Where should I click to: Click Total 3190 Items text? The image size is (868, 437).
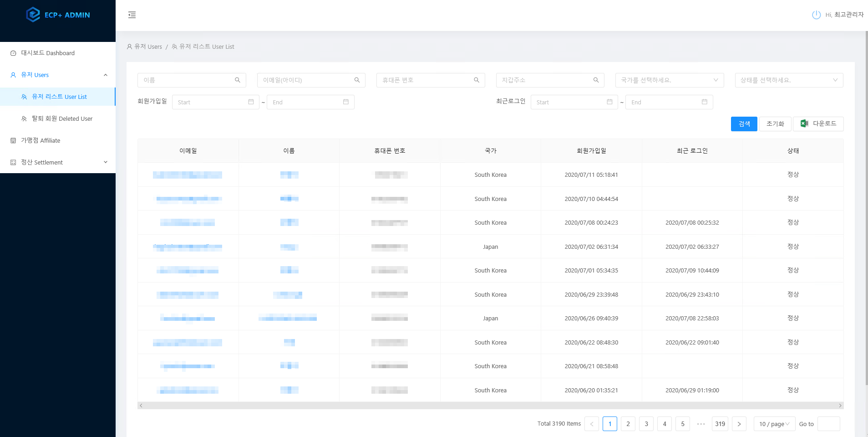click(x=559, y=424)
